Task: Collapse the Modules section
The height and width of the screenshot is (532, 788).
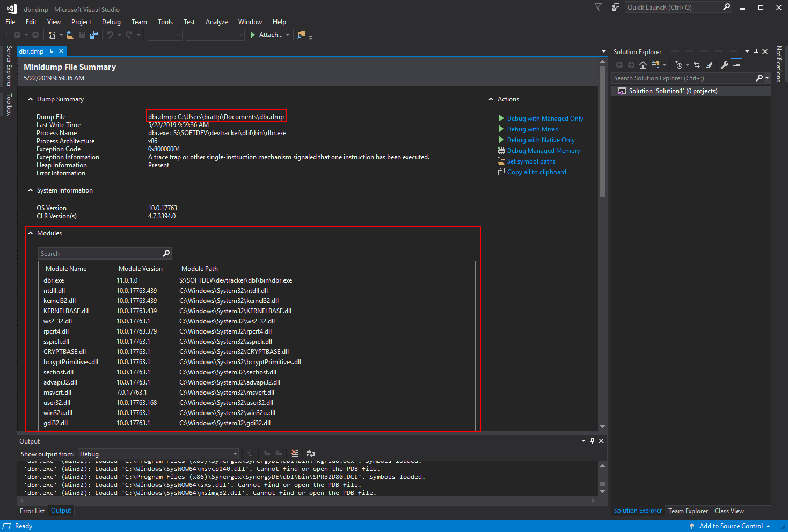Action: [31, 233]
